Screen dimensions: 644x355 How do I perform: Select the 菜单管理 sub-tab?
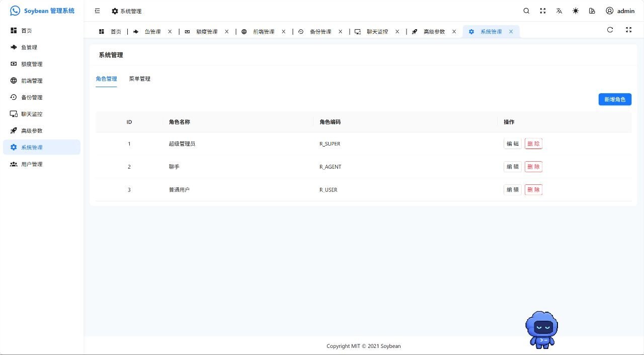[139, 79]
